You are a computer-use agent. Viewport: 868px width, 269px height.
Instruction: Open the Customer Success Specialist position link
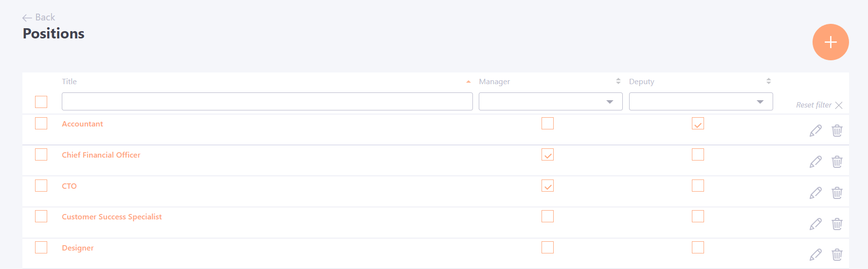click(x=112, y=217)
